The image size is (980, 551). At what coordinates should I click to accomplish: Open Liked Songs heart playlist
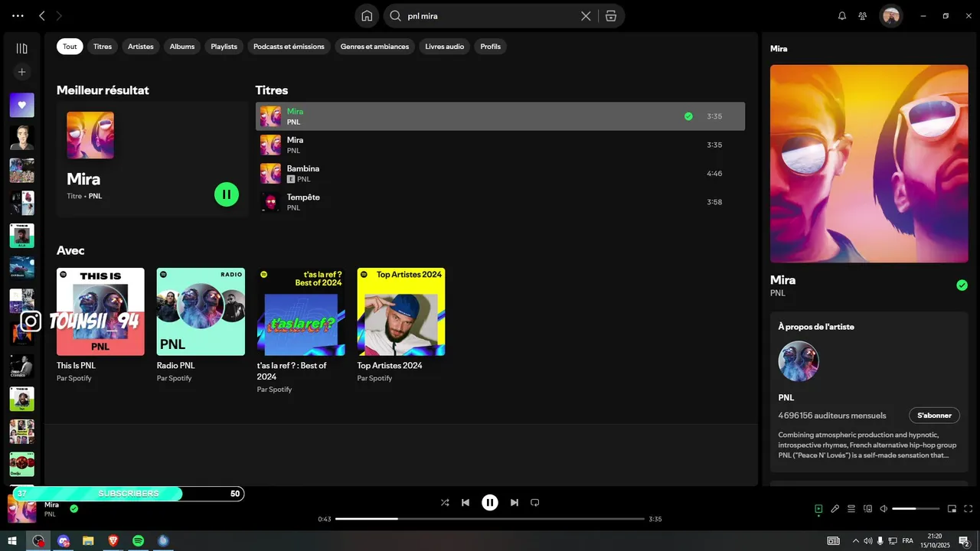(x=21, y=105)
